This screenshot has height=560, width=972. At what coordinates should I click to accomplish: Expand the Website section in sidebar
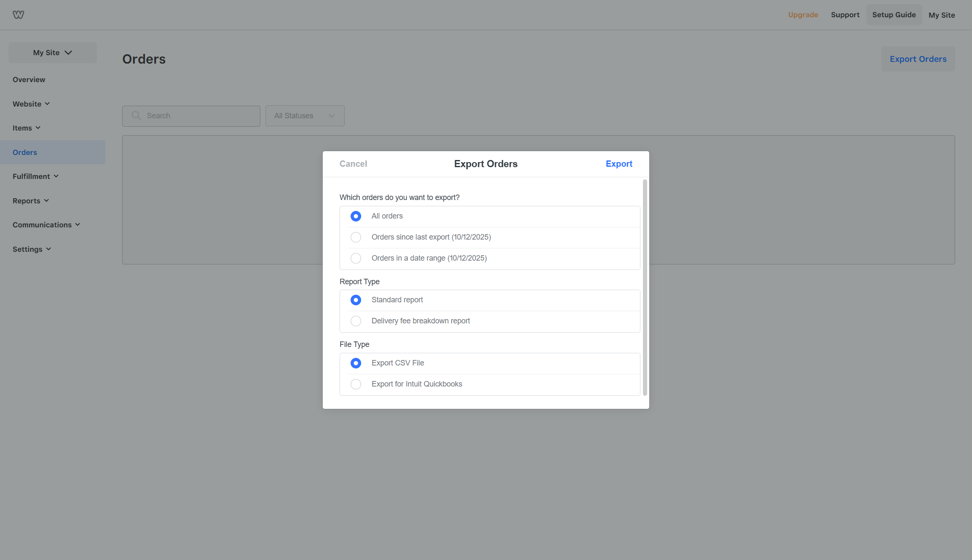[x=31, y=104]
